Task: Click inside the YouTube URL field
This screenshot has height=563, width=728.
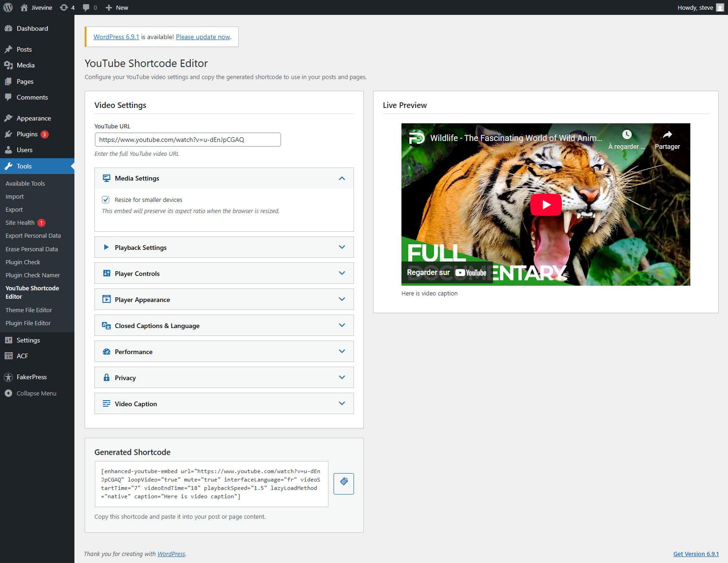Action: (187, 139)
